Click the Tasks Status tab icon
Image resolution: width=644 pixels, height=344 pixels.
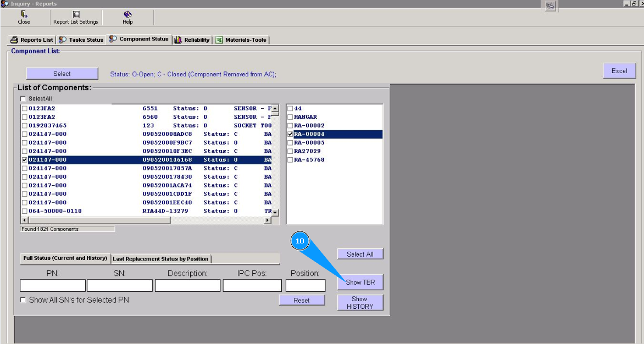[63, 40]
